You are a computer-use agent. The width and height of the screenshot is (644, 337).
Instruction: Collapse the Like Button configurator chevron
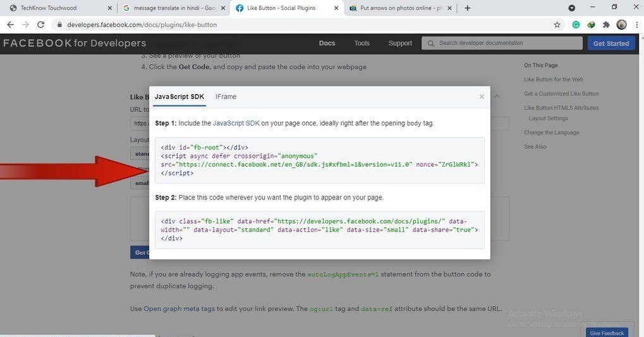pyautogui.click(x=497, y=97)
